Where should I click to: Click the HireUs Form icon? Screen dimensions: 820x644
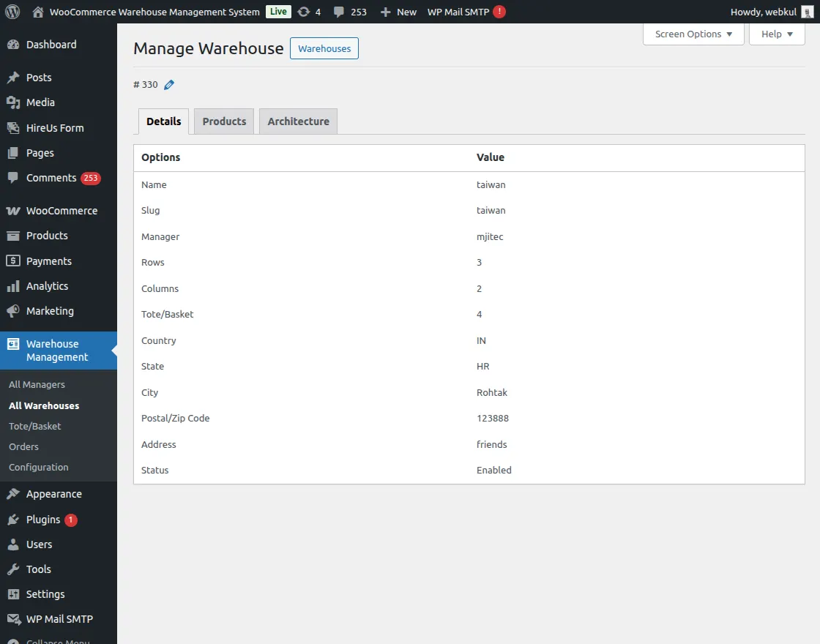tap(13, 127)
